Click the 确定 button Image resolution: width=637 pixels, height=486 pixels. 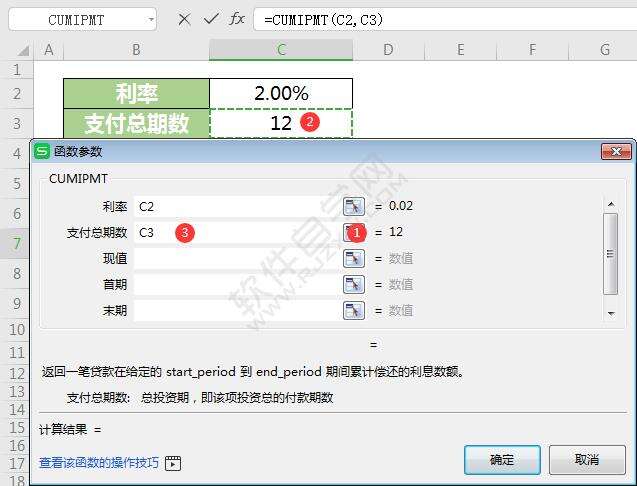coord(502,460)
